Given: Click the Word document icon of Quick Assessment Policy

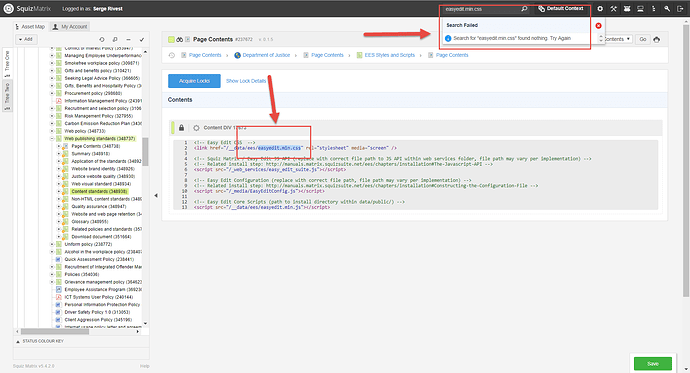Looking at the screenshot, I should pyautogui.click(x=59, y=259).
